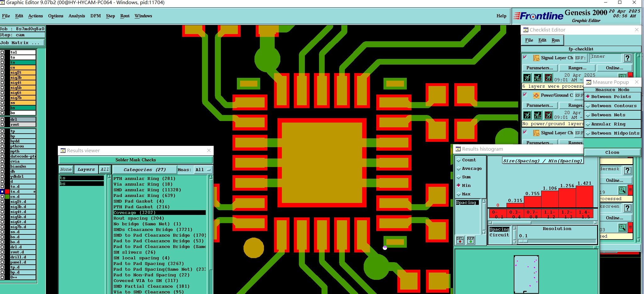644x294 pixels.
Task: Click the red-framed running-man icon in the Signal Layer Inner row
Action: click(x=548, y=78)
